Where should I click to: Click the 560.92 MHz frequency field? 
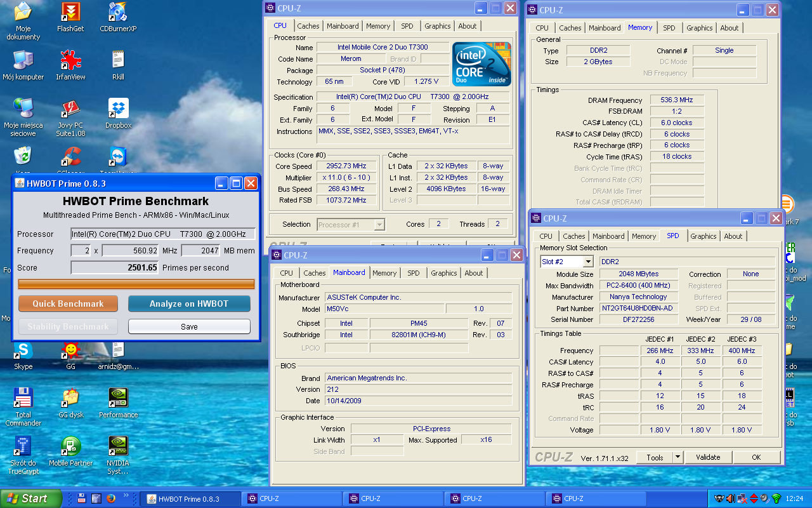tap(130, 250)
